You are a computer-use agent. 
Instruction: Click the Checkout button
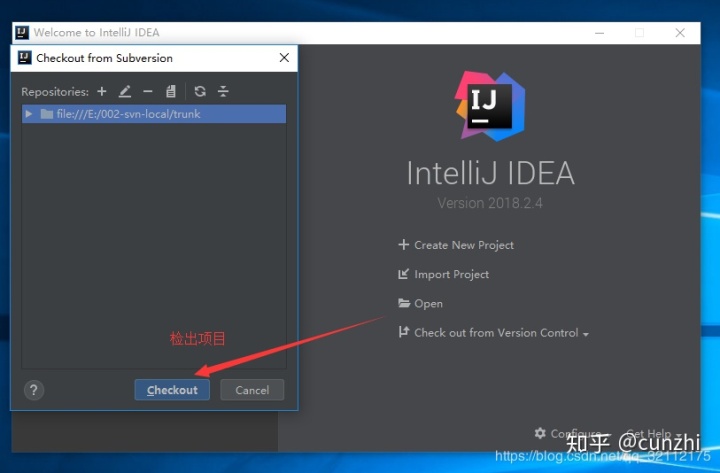tap(172, 390)
